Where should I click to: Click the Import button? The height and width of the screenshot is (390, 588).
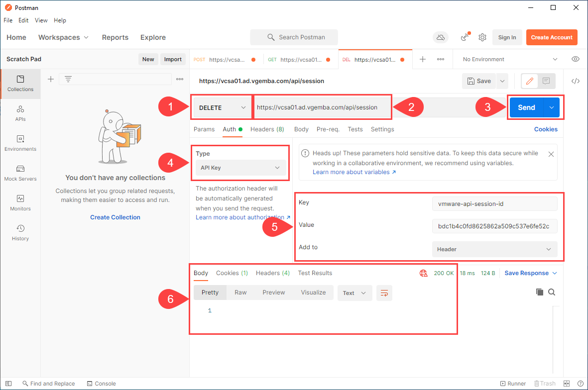pyautogui.click(x=172, y=59)
